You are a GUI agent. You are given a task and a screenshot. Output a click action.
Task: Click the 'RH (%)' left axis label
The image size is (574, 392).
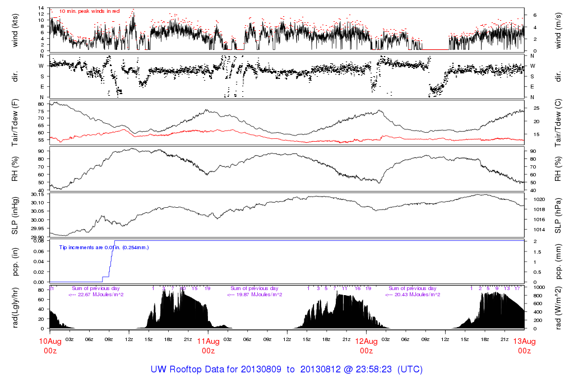pos(16,170)
